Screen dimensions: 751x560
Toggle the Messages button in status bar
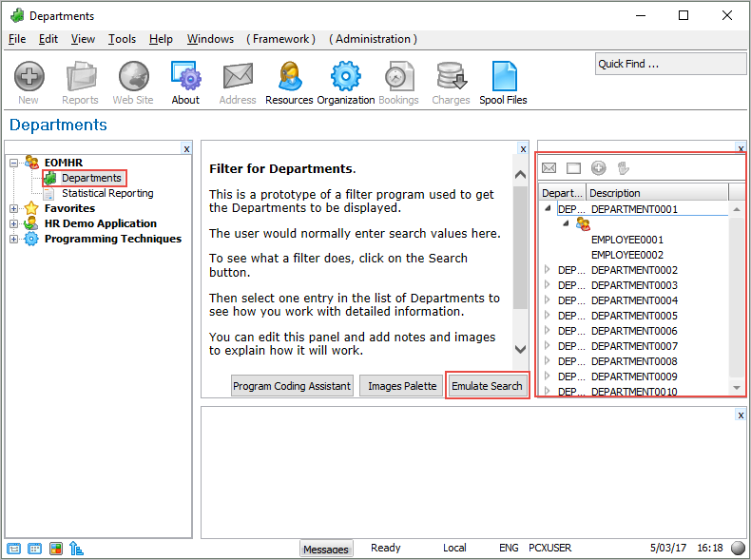(326, 549)
